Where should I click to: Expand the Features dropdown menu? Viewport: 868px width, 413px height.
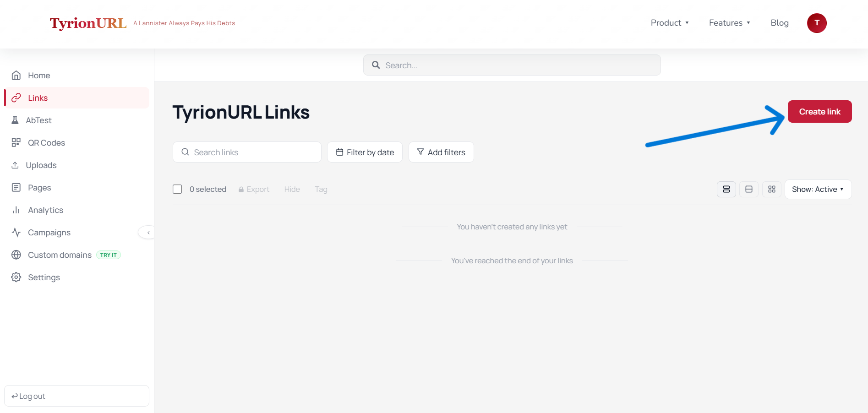pos(729,23)
